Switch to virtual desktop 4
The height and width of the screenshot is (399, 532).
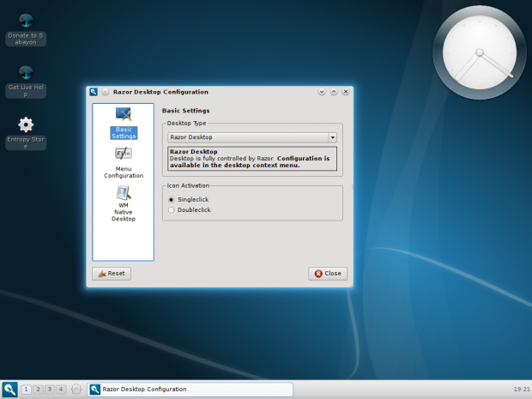(61, 390)
